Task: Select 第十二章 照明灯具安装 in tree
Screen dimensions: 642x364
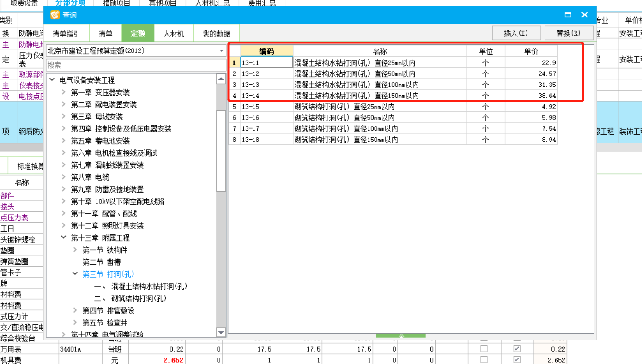Action: click(x=107, y=225)
